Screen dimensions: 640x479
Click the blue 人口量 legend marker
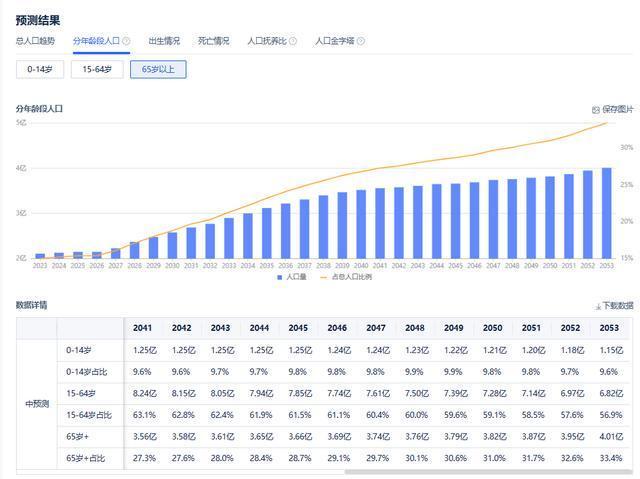pyautogui.click(x=279, y=276)
